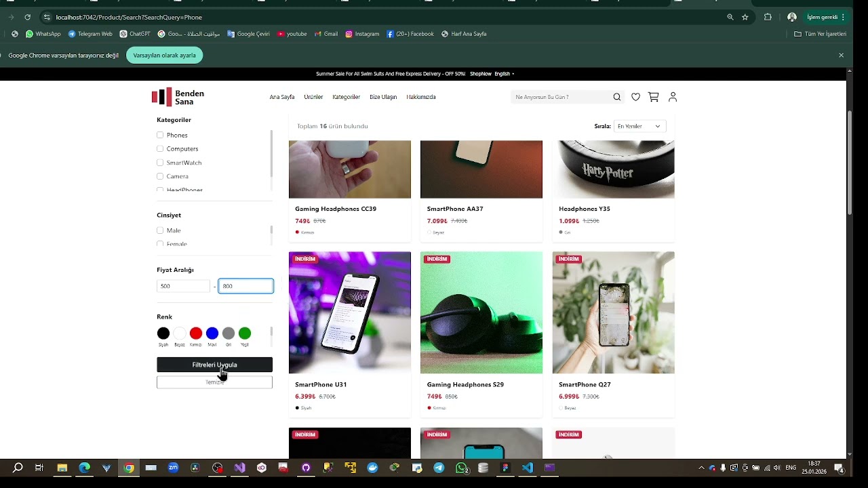The width and height of the screenshot is (868, 488).
Task: Open the Instagram bookmark
Action: tap(362, 34)
